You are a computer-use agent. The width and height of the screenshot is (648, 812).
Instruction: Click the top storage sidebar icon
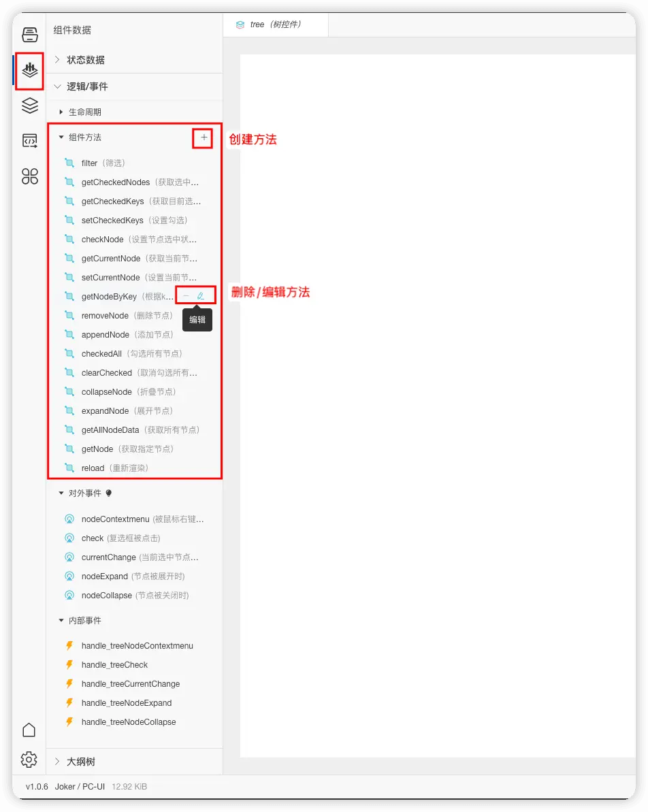[29, 34]
